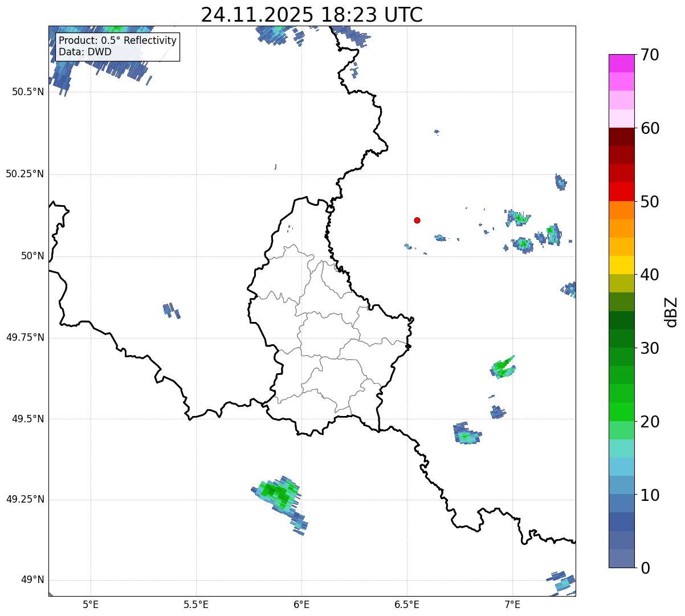This screenshot has width=685, height=616.
Task: Click the Product 0.5° Reflectivity info box
Action: tap(117, 47)
